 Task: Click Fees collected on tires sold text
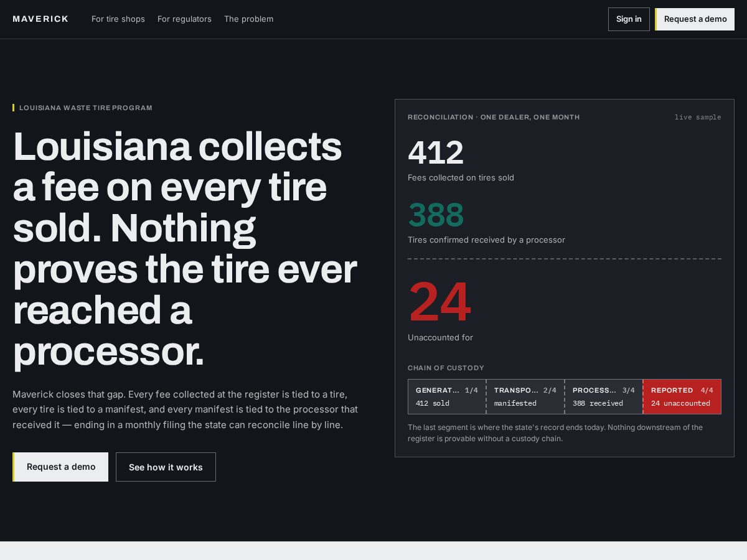[461, 177]
